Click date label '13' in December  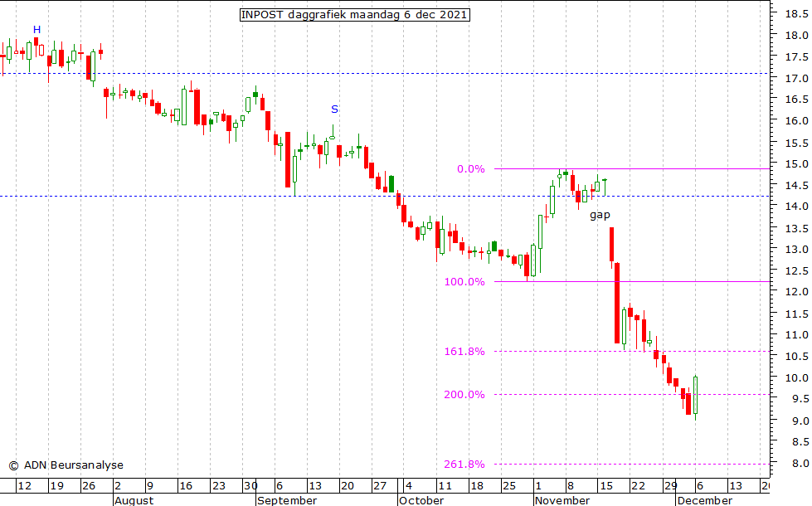[x=736, y=486]
